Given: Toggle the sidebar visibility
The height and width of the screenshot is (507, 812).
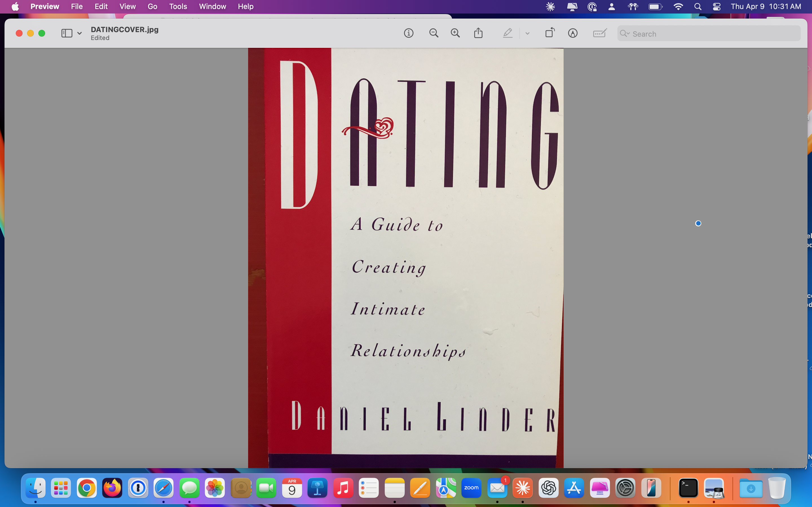Looking at the screenshot, I should click(x=67, y=33).
